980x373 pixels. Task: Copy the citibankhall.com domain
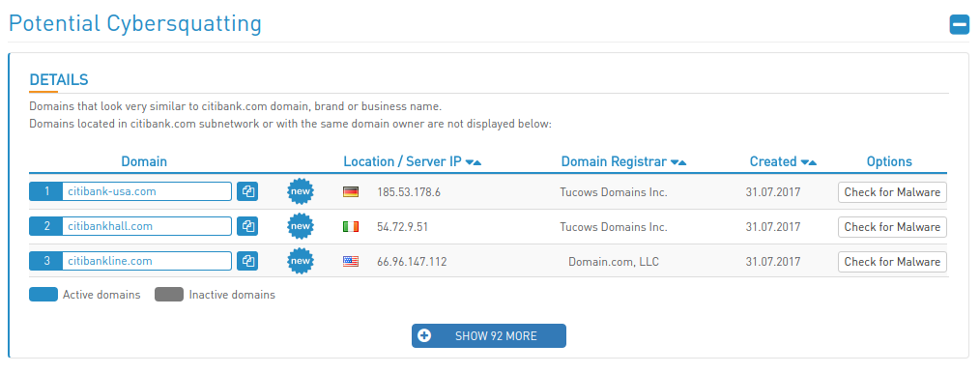[247, 226]
